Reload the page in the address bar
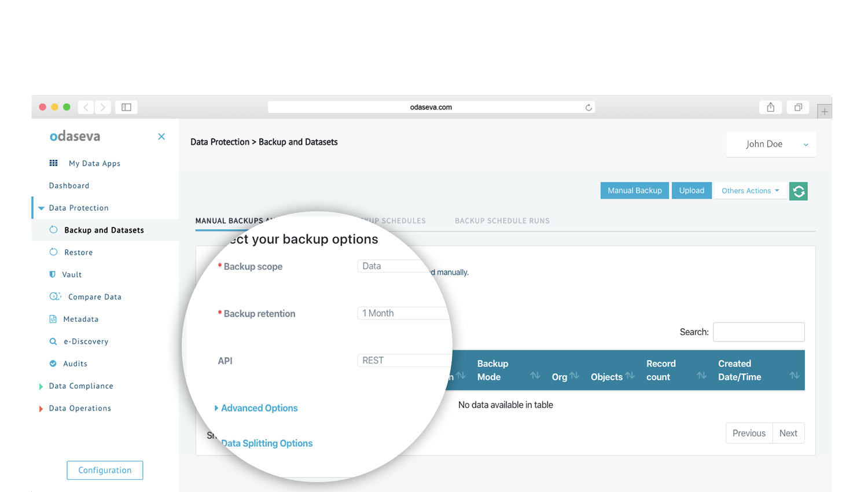This screenshot has height=492, width=868. [x=589, y=107]
